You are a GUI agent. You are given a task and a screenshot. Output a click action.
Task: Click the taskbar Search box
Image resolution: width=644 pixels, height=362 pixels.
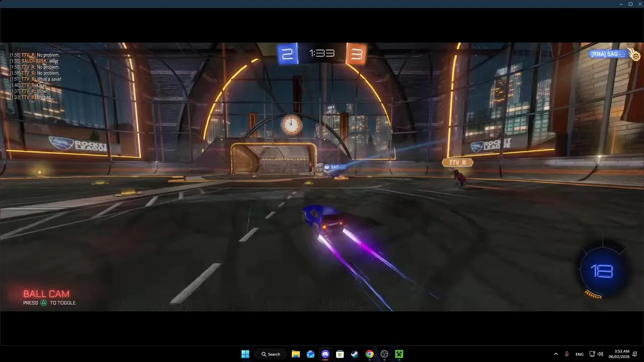[271, 354]
